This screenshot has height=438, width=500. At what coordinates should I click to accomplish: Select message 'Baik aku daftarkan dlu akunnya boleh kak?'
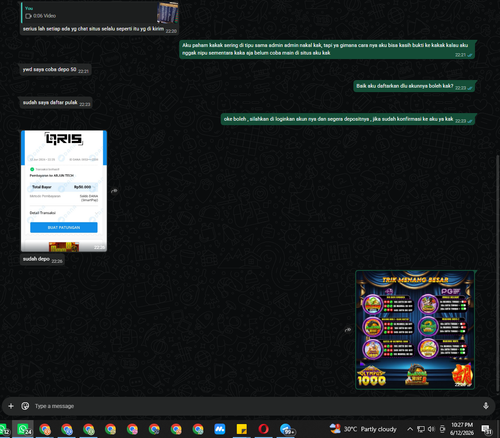point(414,86)
